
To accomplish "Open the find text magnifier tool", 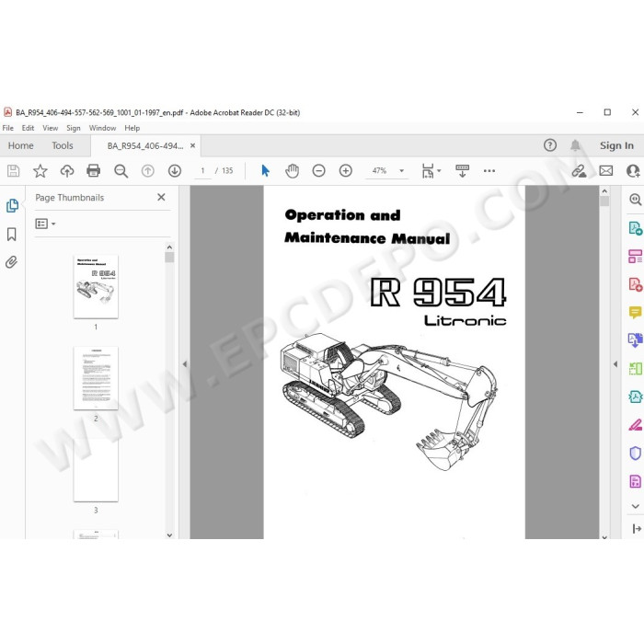I will point(121,171).
